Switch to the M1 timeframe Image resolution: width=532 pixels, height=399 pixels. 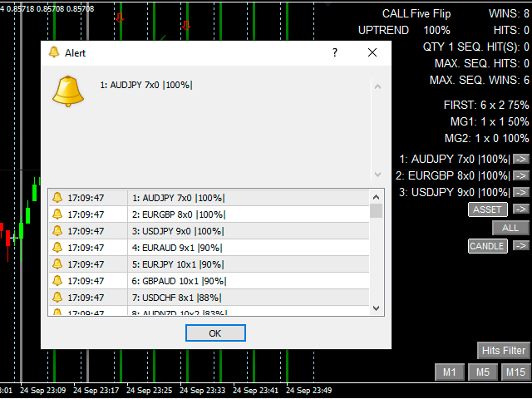click(449, 372)
